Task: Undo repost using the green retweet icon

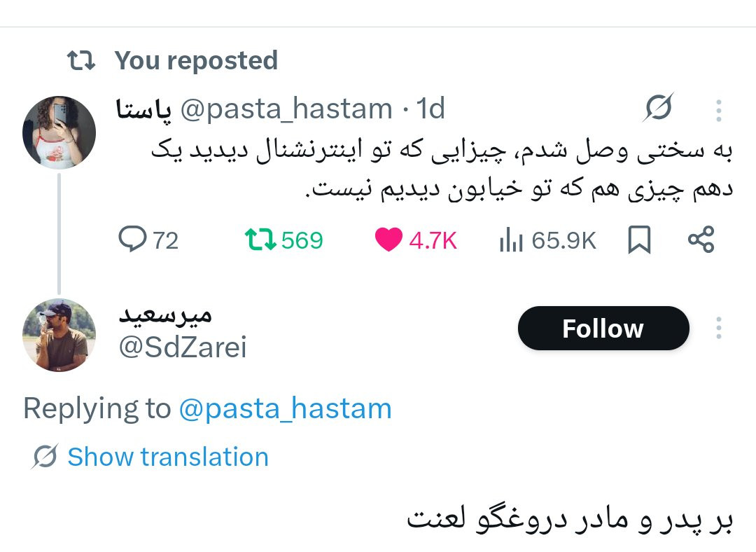Action: tap(260, 240)
